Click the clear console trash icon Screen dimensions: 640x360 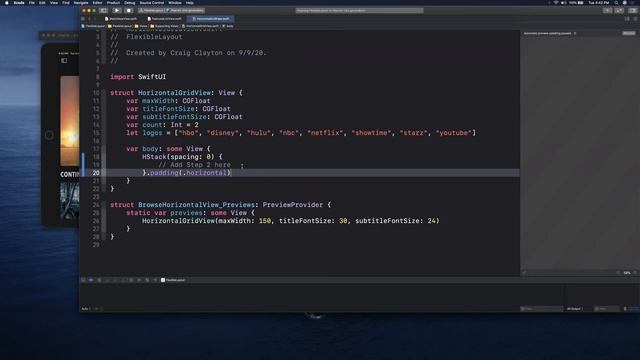625,309
